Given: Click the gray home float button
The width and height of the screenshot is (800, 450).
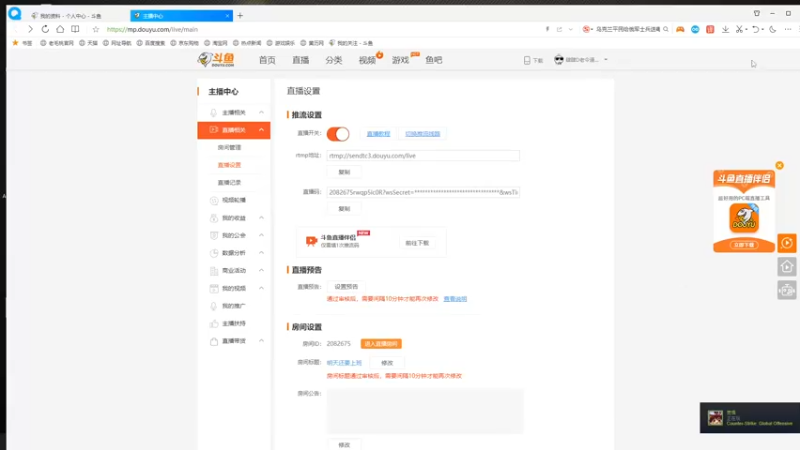Looking at the screenshot, I should pyautogui.click(x=787, y=266).
